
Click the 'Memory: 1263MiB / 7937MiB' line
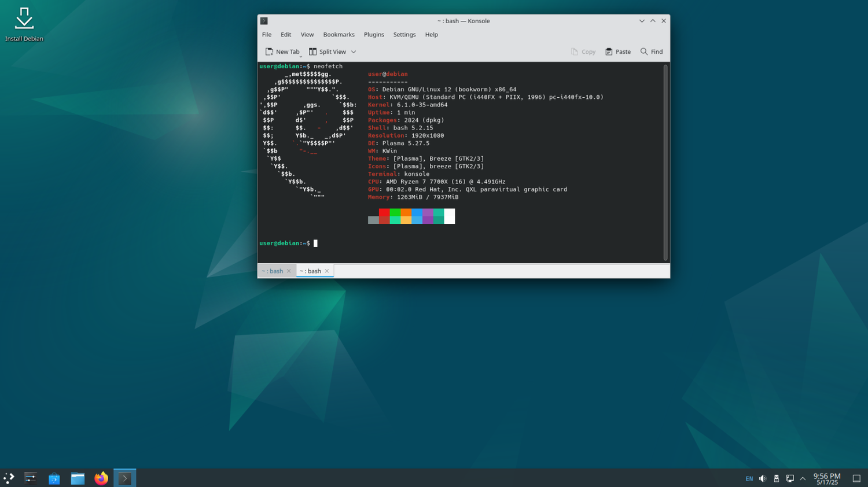point(413,197)
